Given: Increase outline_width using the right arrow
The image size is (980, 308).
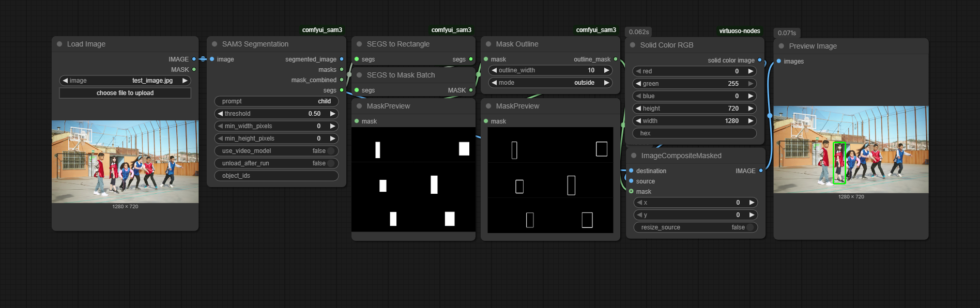Looking at the screenshot, I should tap(607, 70).
